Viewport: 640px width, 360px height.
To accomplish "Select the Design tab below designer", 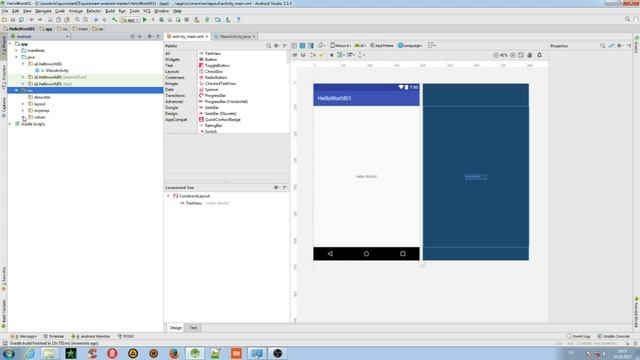I will pyautogui.click(x=176, y=328).
